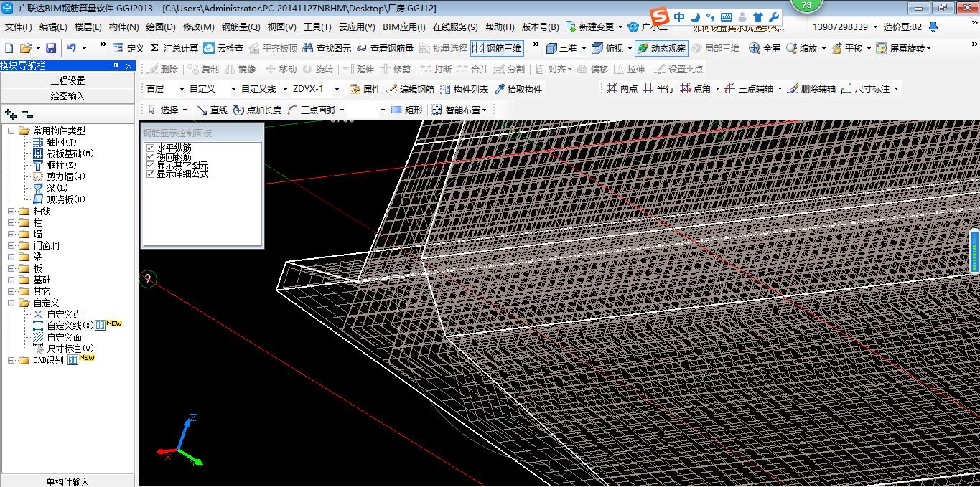Click the Open folder icon

[x=26, y=48]
